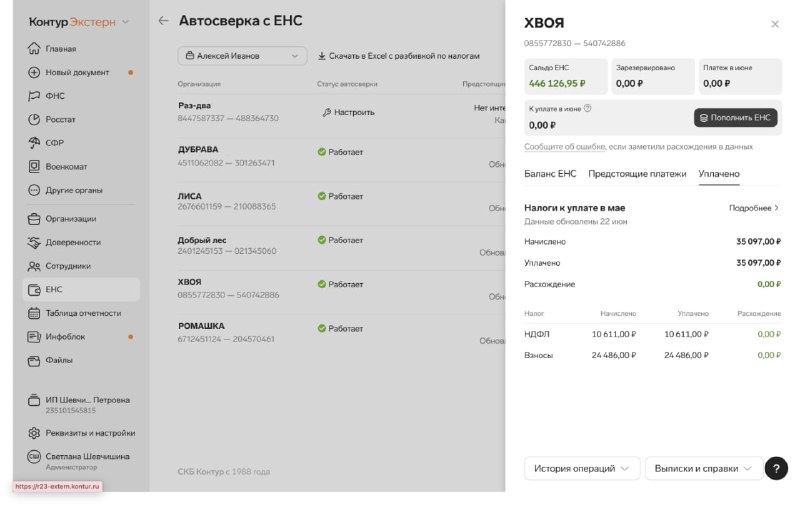Viewport: 800px width, 507px height.
Task: Click Работает status in ХВОЯ row
Action: coord(340,285)
